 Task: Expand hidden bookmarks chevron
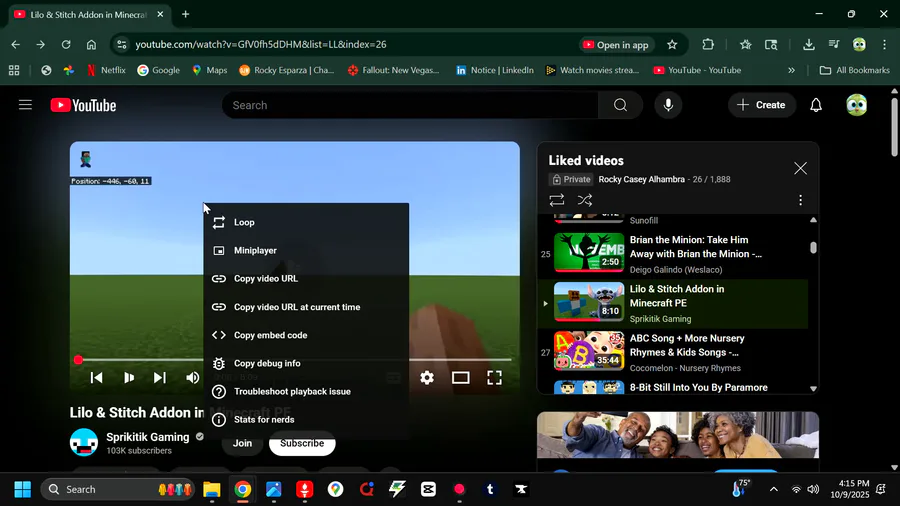point(791,70)
